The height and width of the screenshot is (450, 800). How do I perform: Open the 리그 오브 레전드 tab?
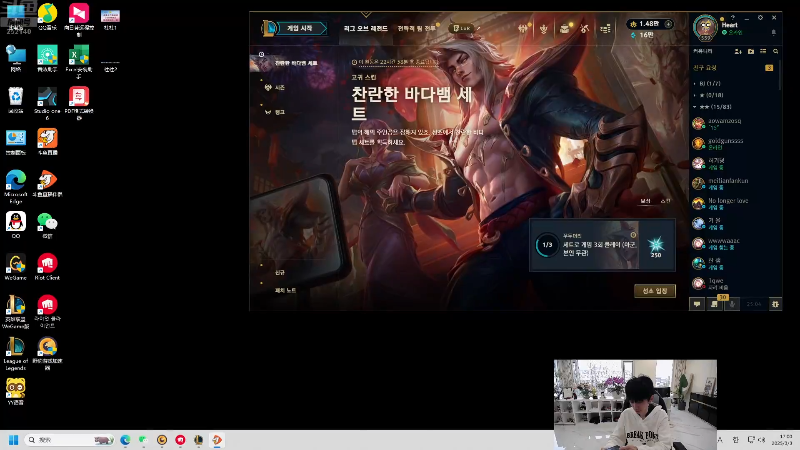(365, 28)
